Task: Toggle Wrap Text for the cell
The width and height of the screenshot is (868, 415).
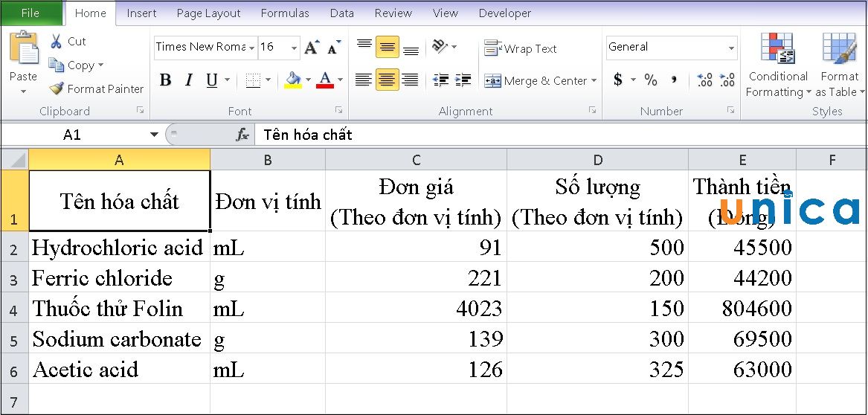Action: (521, 49)
